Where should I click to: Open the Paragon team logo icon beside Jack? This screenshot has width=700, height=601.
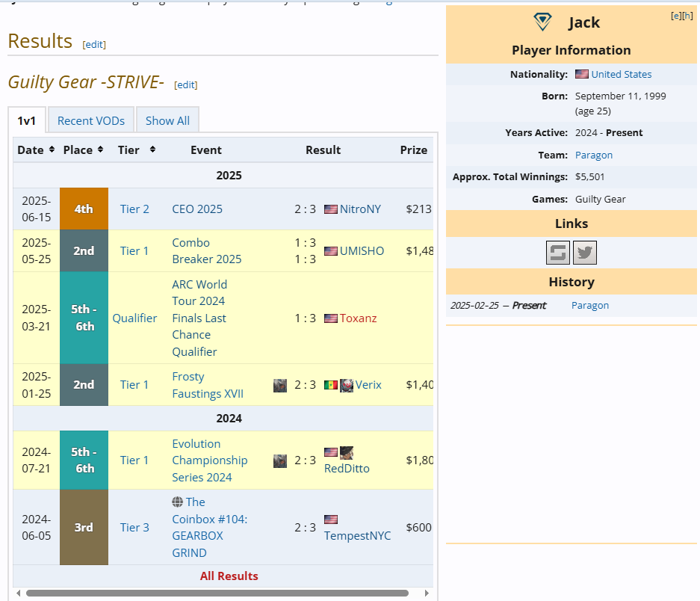pyautogui.click(x=542, y=22)
